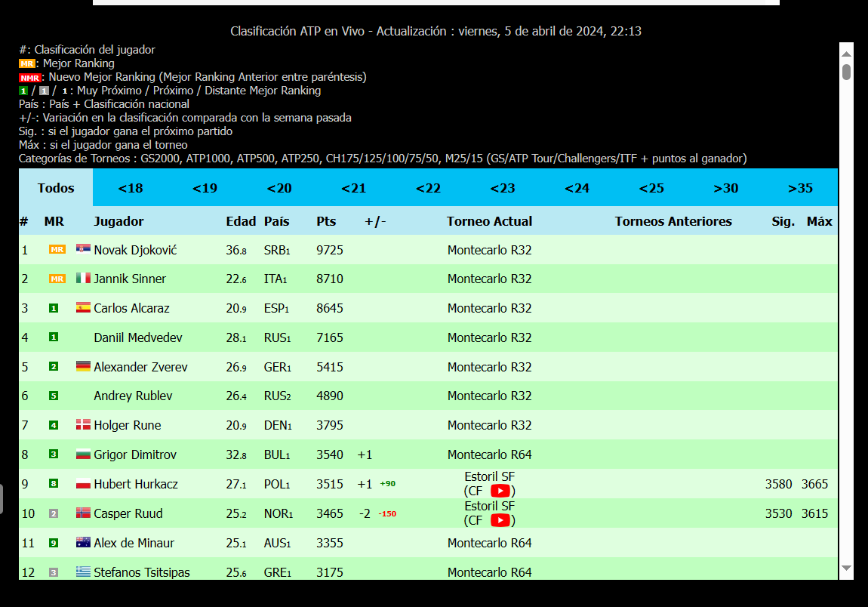Click the vertical scrollbar thumb
This screenshot has width=868, height=607.
[x=846, y=72]
